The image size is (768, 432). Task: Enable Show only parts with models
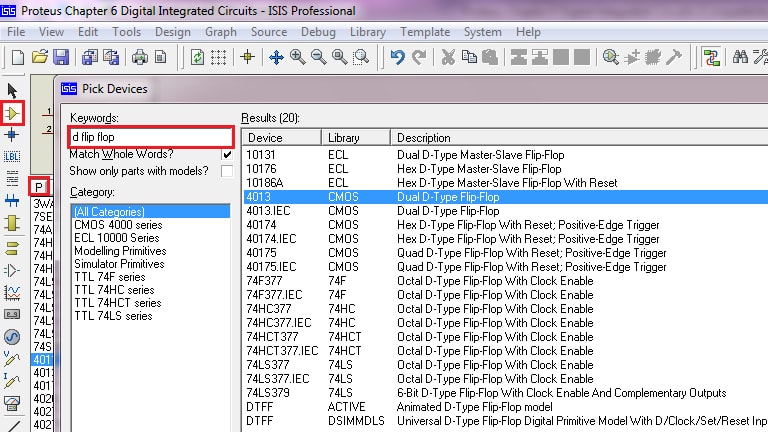[227, 172]
